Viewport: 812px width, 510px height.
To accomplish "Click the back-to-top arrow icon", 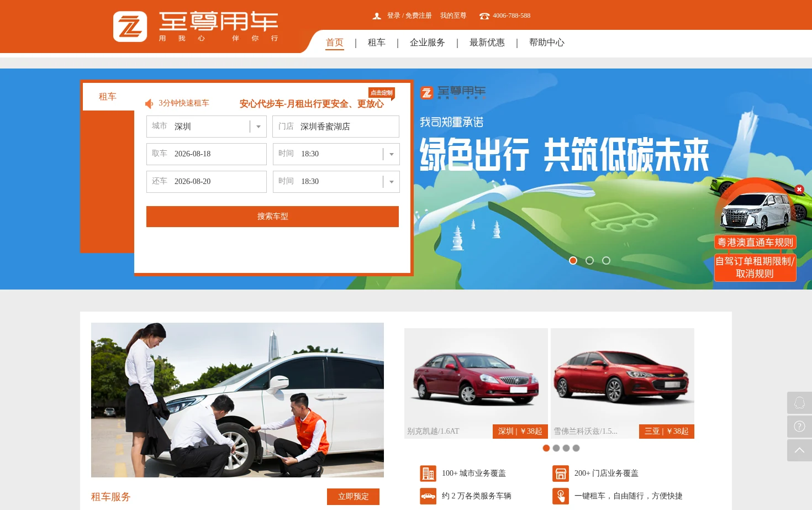I will click(x=799, y=450).
